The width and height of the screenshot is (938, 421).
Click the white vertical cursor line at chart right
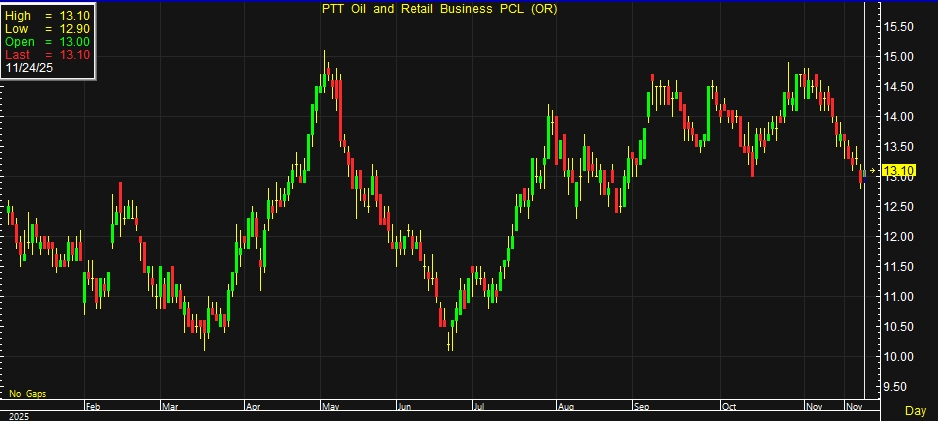coord(865,200)
